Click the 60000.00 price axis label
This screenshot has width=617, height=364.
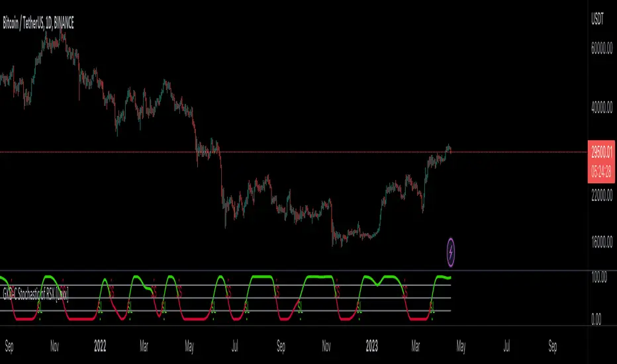point(602,48)
